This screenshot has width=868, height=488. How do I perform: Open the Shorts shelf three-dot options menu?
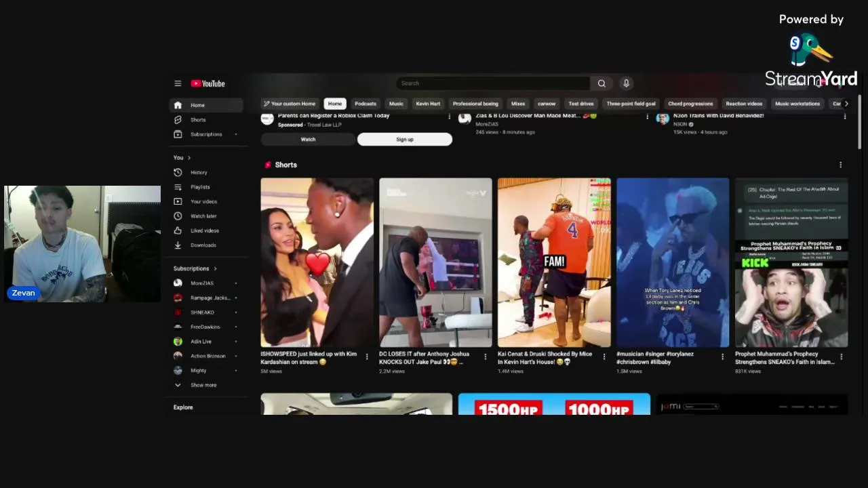click(840, 165)
